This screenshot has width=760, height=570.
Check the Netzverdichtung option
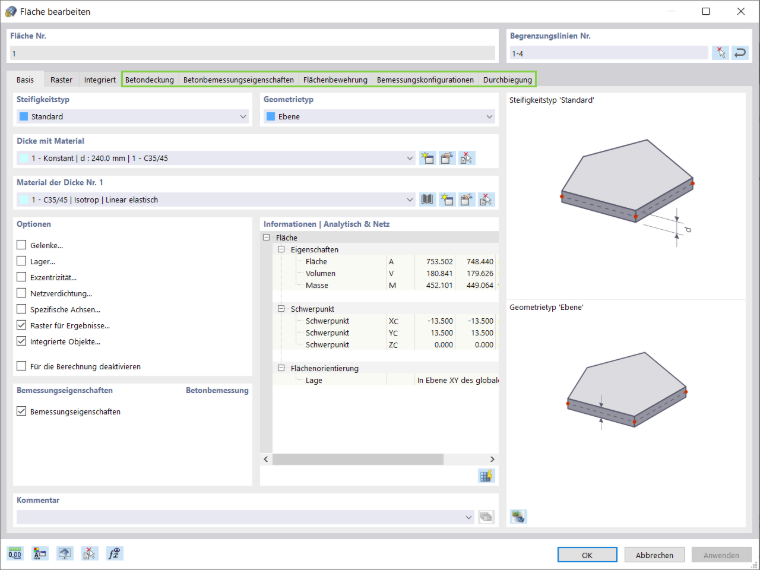click(x=21, y=293)
